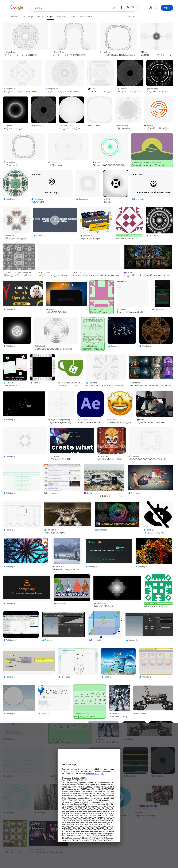The width and height of the screenshot is (178, 868).
Task: Clear the search query with the X
Action: pos(114,7)
